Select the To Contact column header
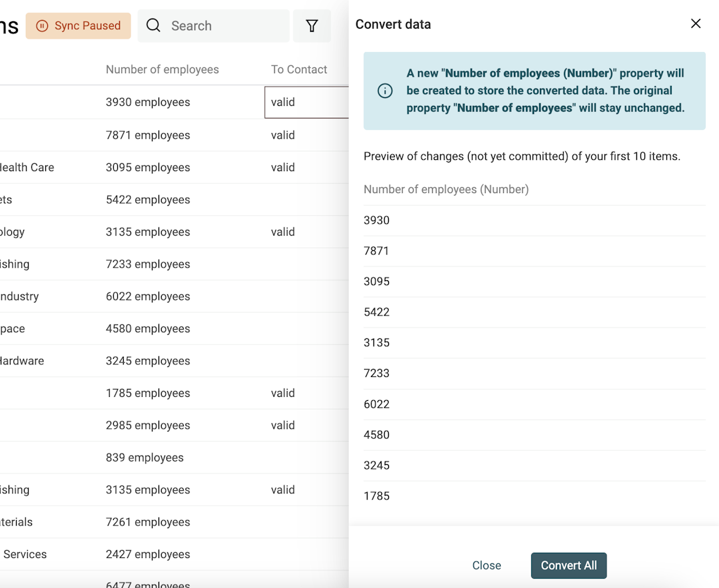 click(x=299, y=69)
